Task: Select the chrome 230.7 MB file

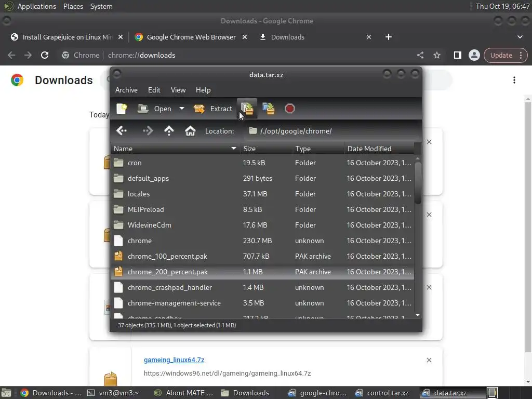Action: pos(262,241)
